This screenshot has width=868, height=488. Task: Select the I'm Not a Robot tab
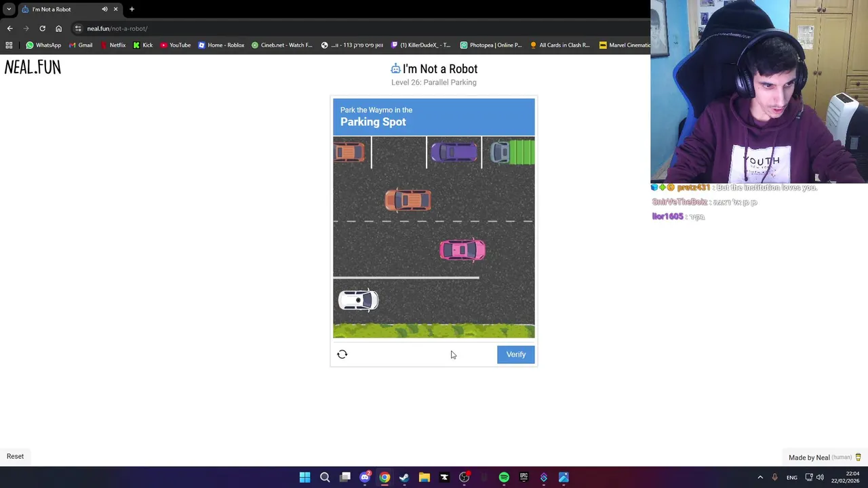69,9
